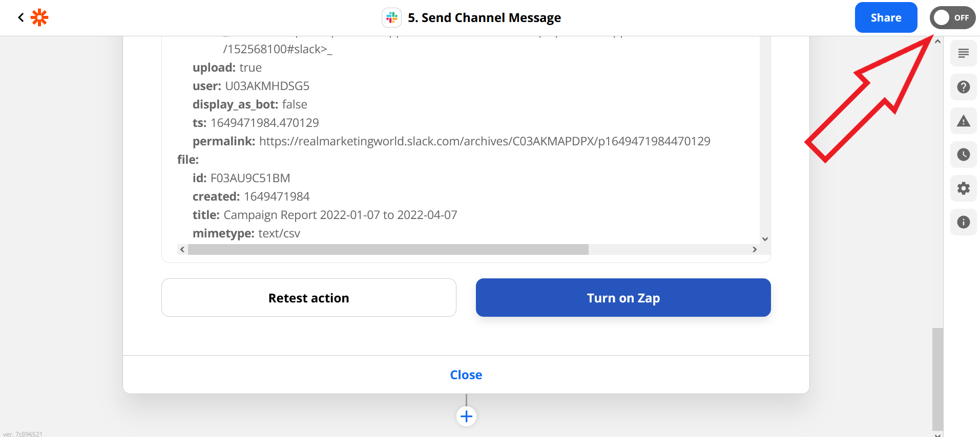Screen dimensions: 980x437
Task: Open the gear settings panel
Action: (963, 188)
